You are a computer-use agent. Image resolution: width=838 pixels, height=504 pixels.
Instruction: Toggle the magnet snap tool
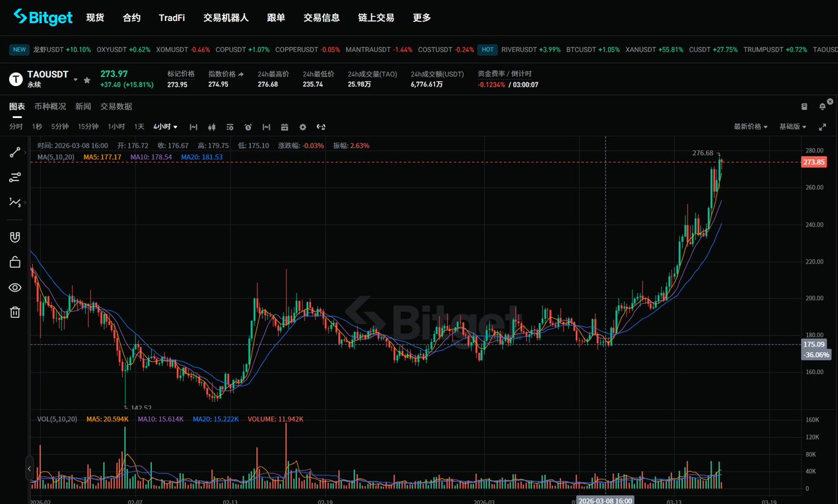pos(15,237)
